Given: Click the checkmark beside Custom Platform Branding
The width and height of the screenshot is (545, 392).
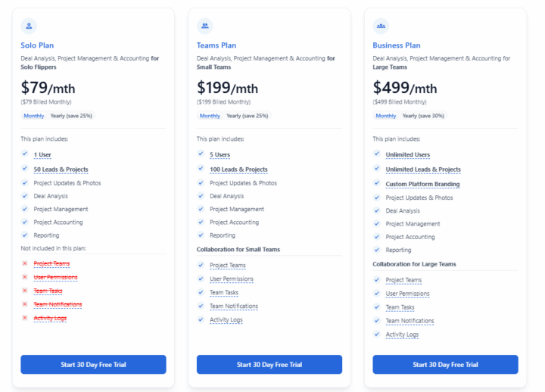Looking at the screenshot, I should (x=377, y=183).
